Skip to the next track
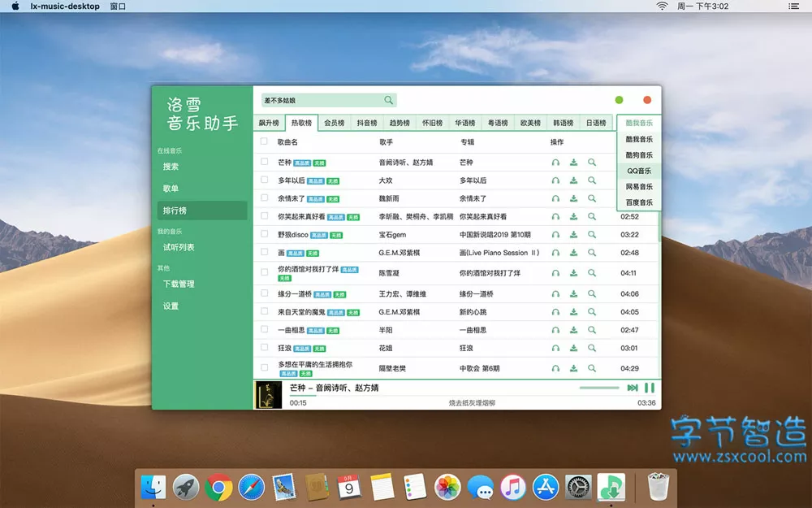 point(633,388)
